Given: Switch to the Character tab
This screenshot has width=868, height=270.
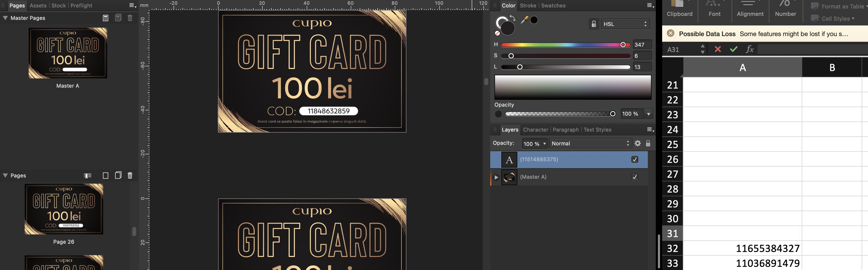Looking at the screenshot, I should (x=535, y=130).
